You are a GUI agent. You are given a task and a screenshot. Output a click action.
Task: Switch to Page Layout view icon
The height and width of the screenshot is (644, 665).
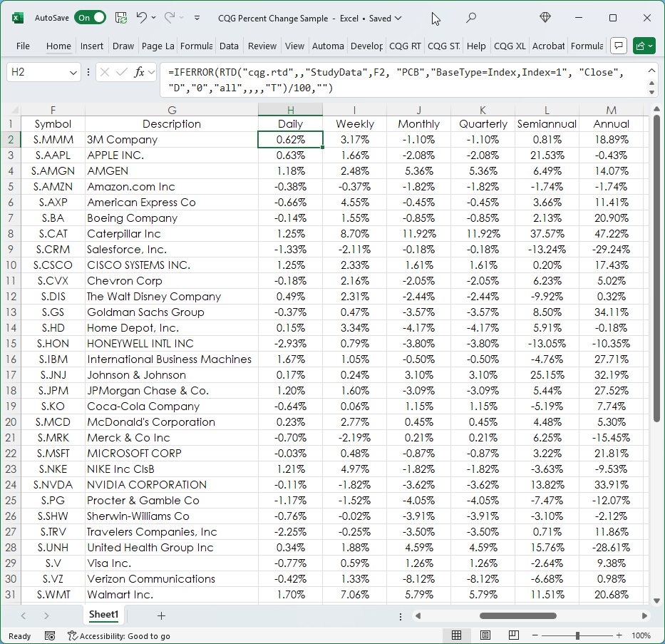point(485,635)
